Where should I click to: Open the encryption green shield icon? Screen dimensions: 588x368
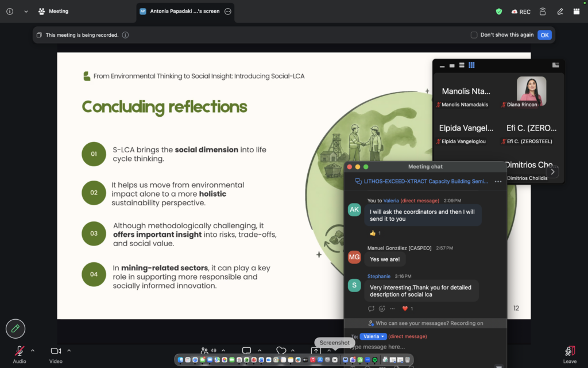499,11
